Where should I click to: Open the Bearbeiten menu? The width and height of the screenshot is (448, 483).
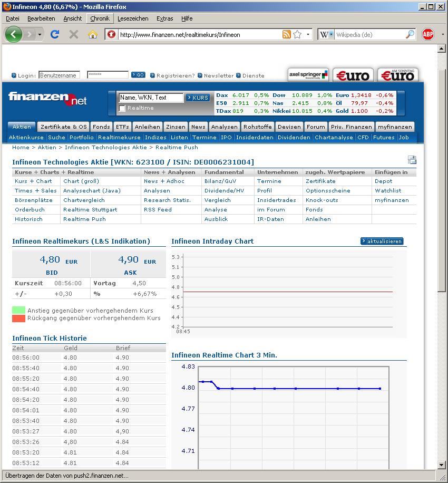[x=41, y=18]
